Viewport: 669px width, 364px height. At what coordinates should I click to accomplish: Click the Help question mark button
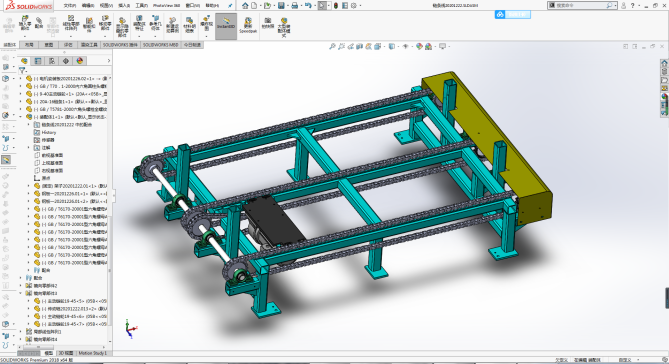pos(632,6)
